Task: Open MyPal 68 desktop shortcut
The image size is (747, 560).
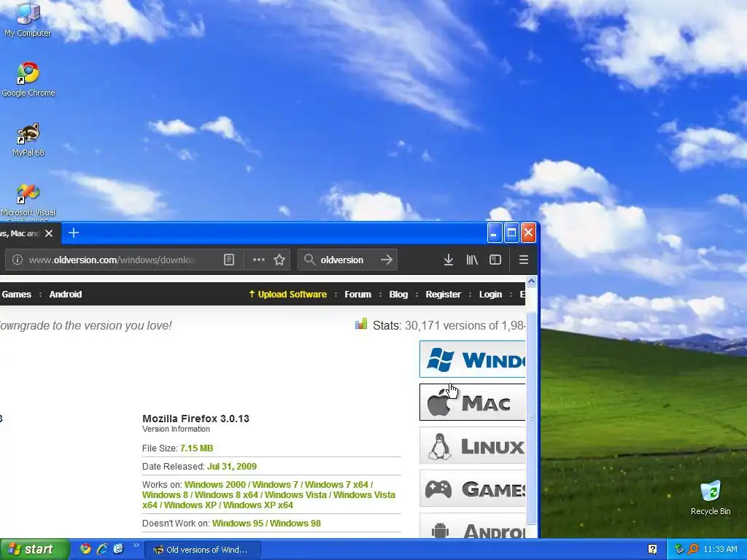Action: point(28,139)
